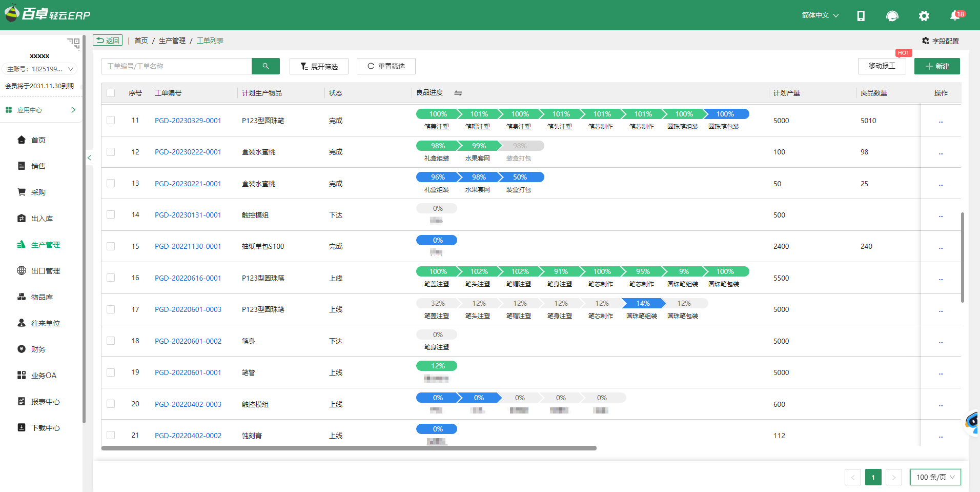Go to previous page arrow
This screenshot has height=492, width=980.
point(853,477)
